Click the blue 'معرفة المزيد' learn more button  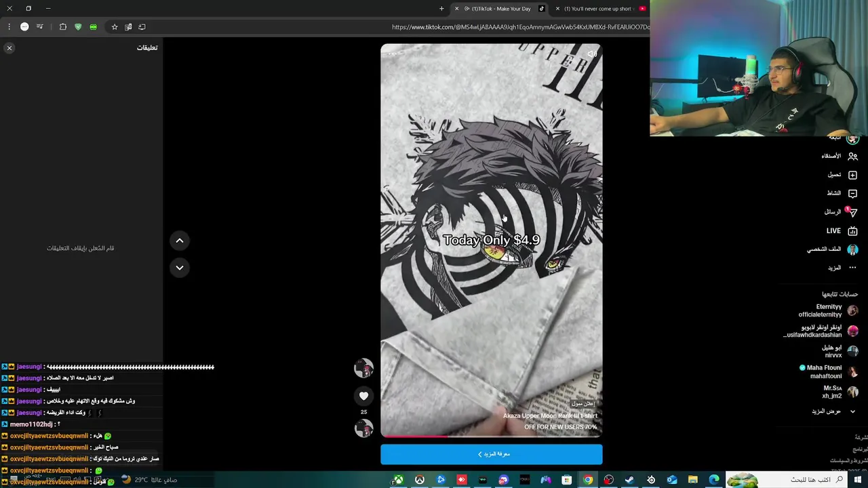[x=491, y=454]
